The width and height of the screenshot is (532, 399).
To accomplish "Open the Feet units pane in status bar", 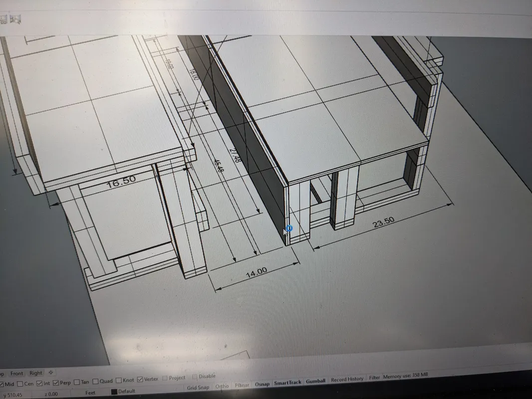I will click(x=90, y=393).
